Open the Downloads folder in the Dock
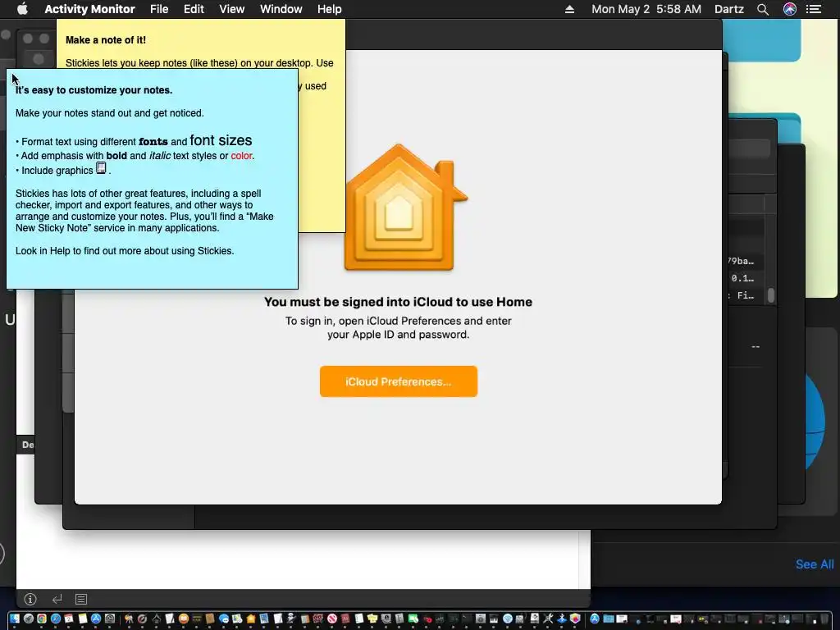The height and width of the screenshot is (630, 840). [609, 619]
